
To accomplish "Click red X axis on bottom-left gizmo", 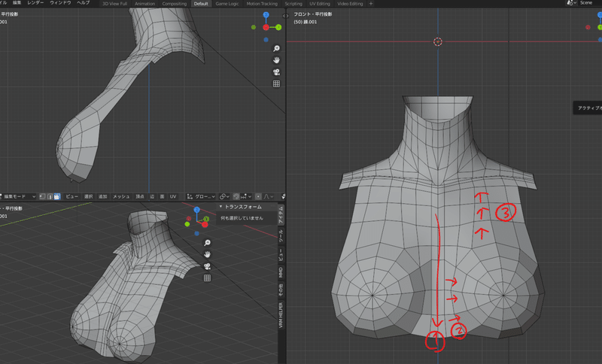I will (x=205, y=224).
